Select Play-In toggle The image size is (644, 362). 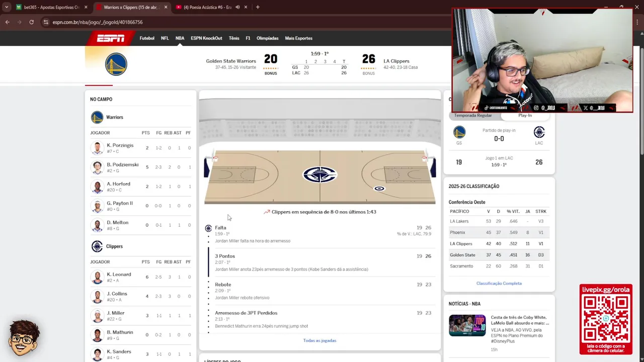tap(525, 116)
